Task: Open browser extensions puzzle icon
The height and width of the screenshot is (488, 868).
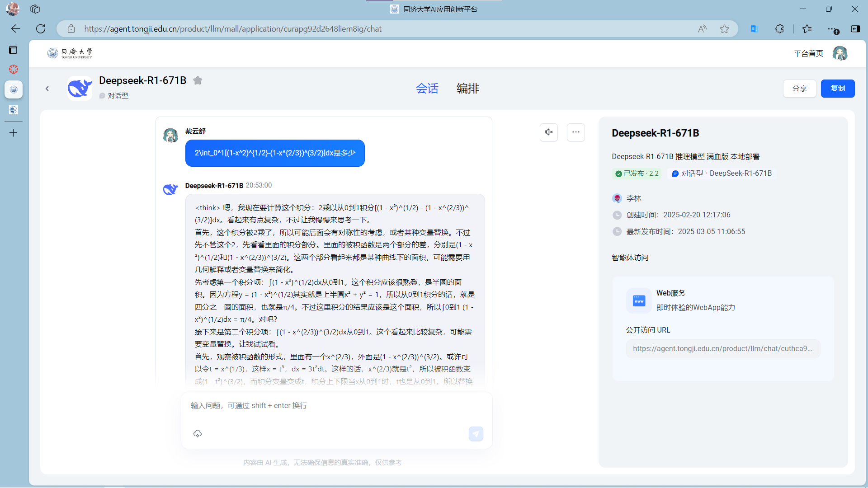Action: 779,29
